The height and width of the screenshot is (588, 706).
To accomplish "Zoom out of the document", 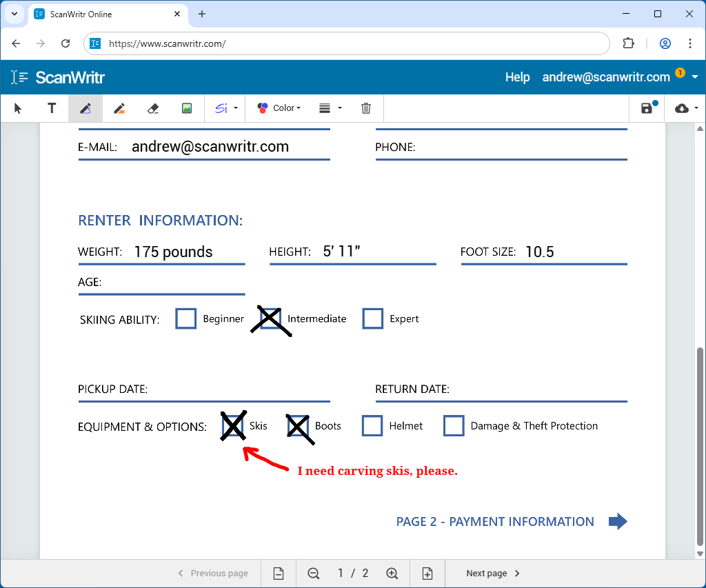I will pyautogui.click(x=313, y=573).
